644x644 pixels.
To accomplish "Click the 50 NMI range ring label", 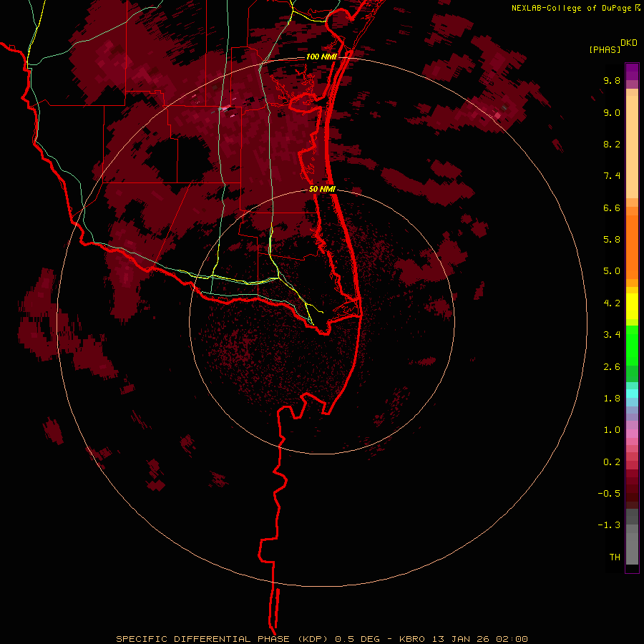I will (x=323, y=190).
